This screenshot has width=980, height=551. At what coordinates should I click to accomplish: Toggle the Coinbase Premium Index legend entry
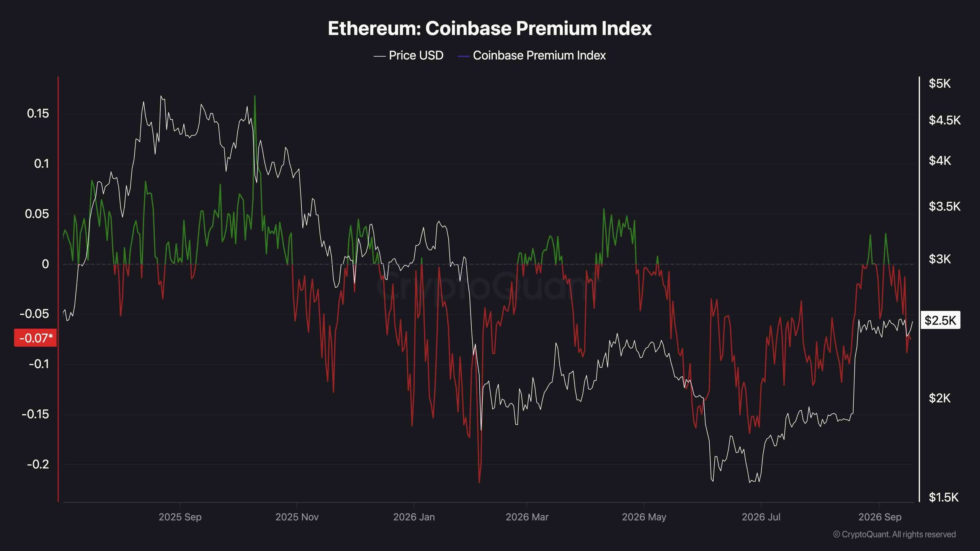point(532,55)
